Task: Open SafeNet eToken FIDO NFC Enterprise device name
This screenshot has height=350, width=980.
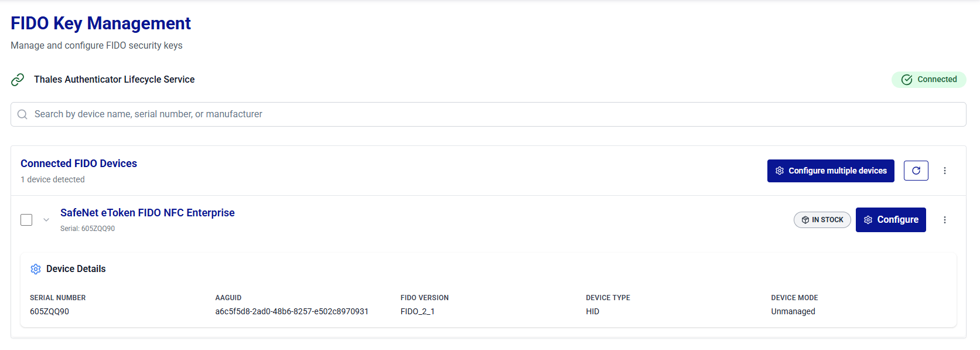Action: tap(147, 213)
